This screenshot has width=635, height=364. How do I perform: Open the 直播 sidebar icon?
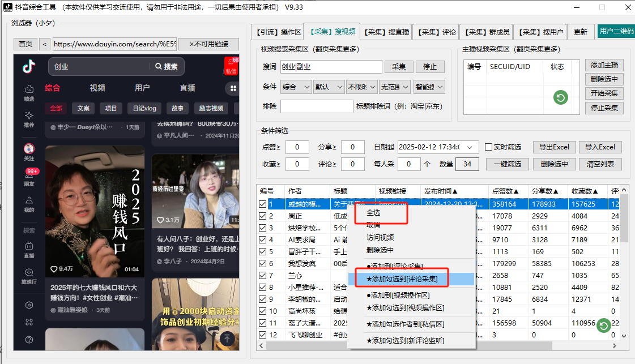coord(29,250)
